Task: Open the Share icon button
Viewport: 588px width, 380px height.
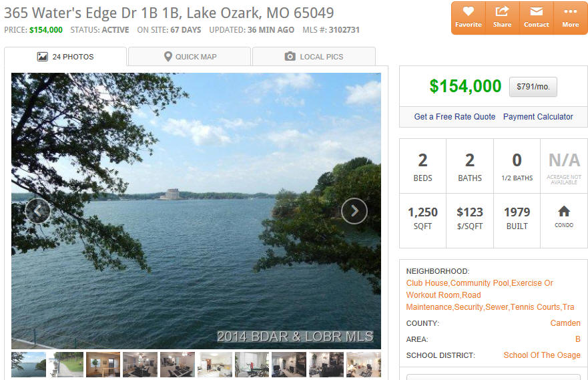Action: point(502,11)
